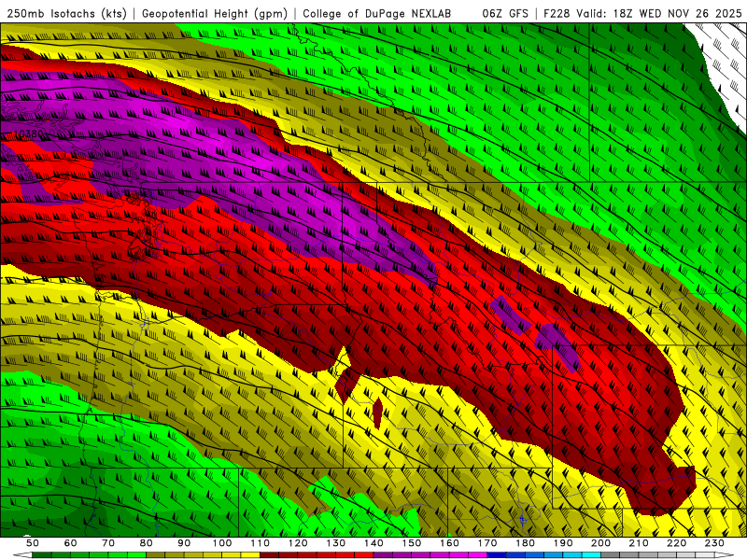Image resolution: width=747 pixels, height=560 pixels.
Task: Click the '120' value on the color scale
Action: coord(298,543)
